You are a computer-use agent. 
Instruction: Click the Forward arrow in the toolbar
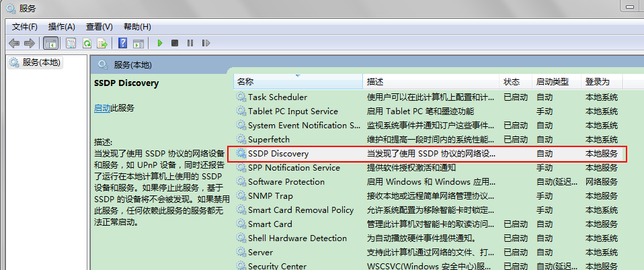tap(29, 43)
